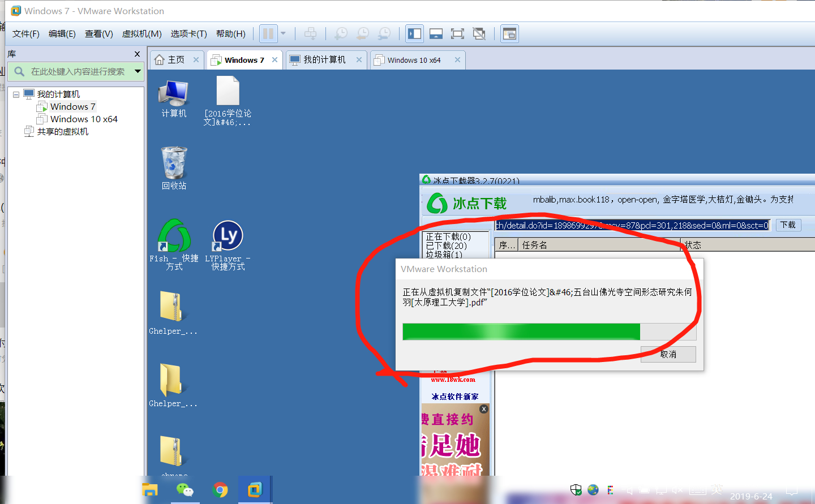Open the 帮助(H) menu

coord(231,34)
